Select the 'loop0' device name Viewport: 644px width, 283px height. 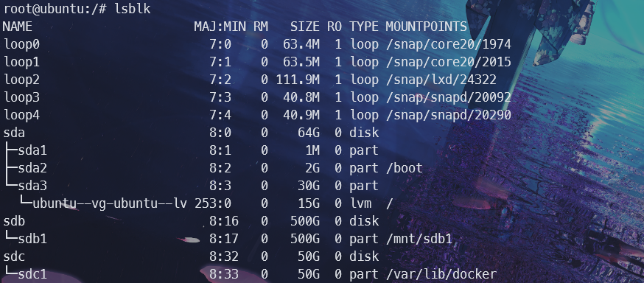click(x=21, y=44)
